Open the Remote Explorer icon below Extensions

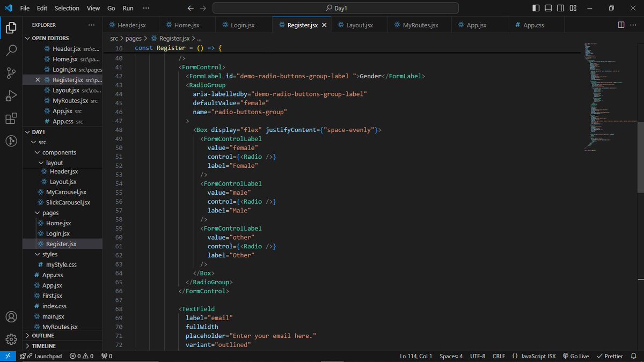(11, 141)
